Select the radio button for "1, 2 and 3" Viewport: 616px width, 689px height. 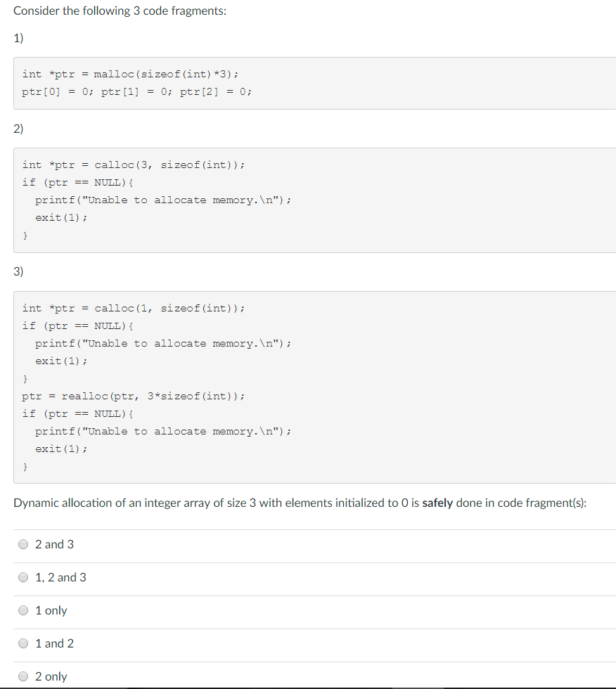[23, 577]
